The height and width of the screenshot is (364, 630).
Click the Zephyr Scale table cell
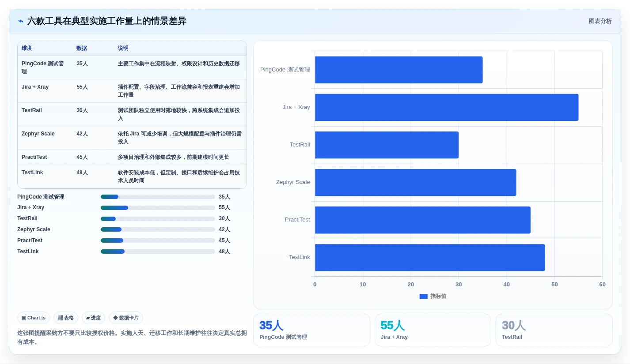pyautogui.click(x=45, y=138)
